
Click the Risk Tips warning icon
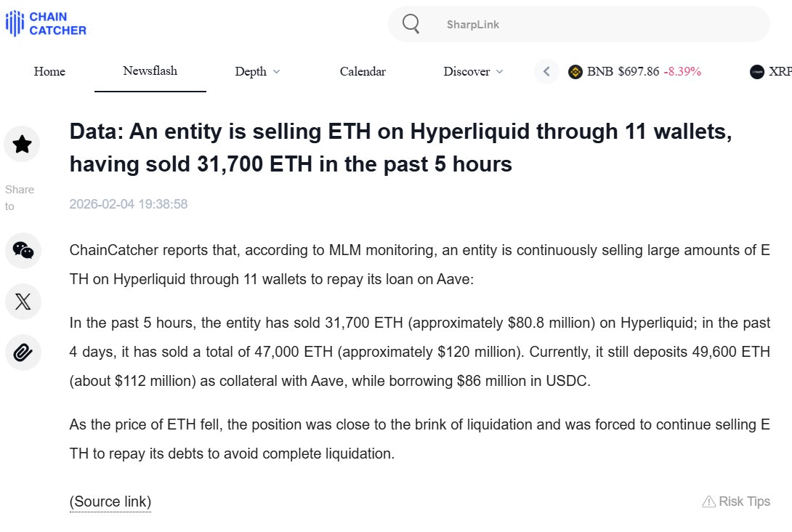[x=708, y=501]
